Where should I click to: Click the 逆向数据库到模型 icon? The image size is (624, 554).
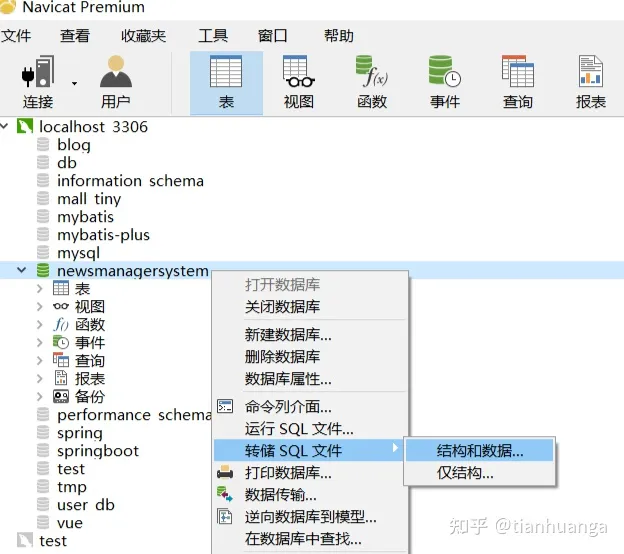point(225,517)
